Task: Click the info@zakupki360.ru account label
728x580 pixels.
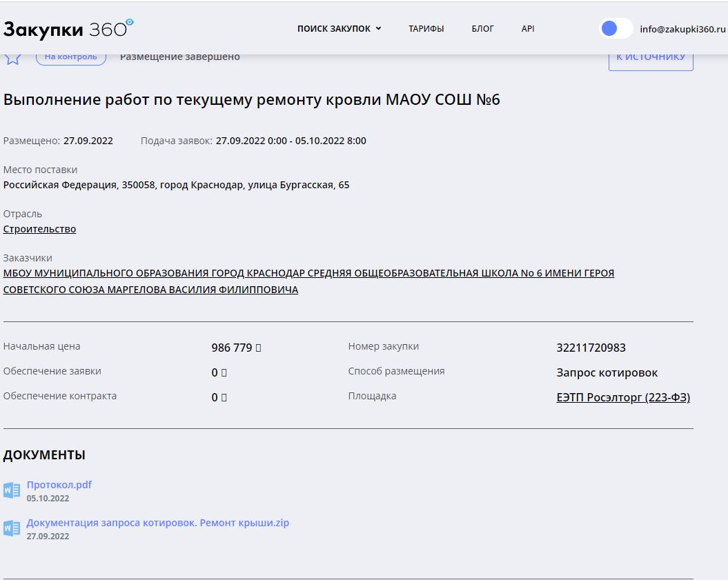Action: (x=682, y=29)
